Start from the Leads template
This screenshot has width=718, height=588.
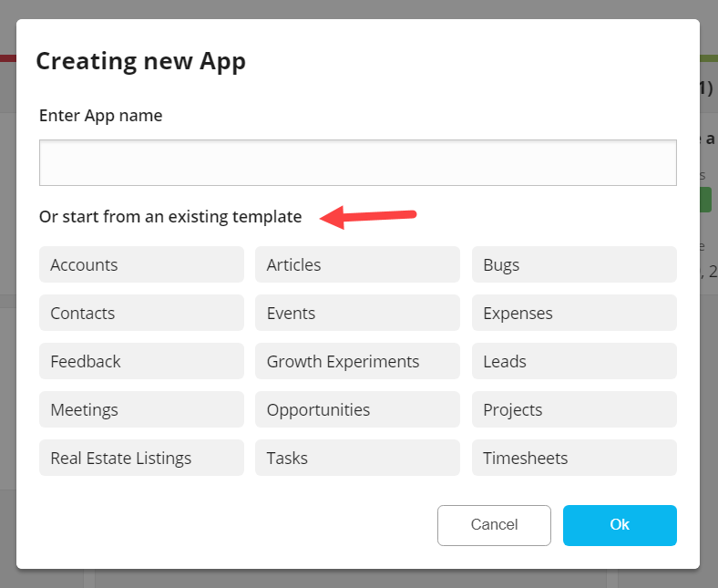pyautogui.click(x=573, y=362)
